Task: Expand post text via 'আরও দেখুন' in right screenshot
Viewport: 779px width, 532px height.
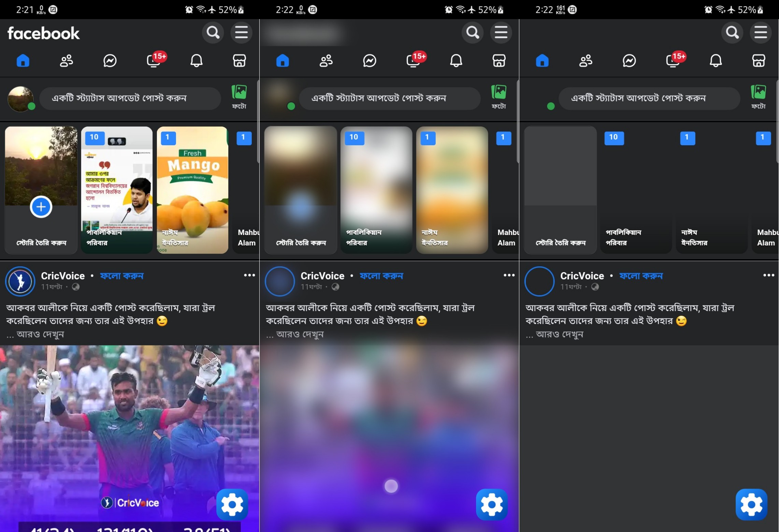Action: [559, 334]
